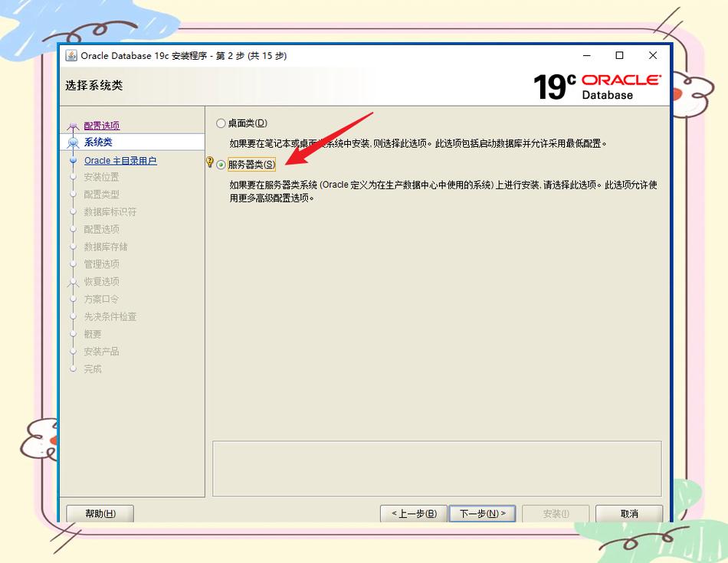728x563 pixels.
Task: Click the 取消 button
Action: pos(628,513)
